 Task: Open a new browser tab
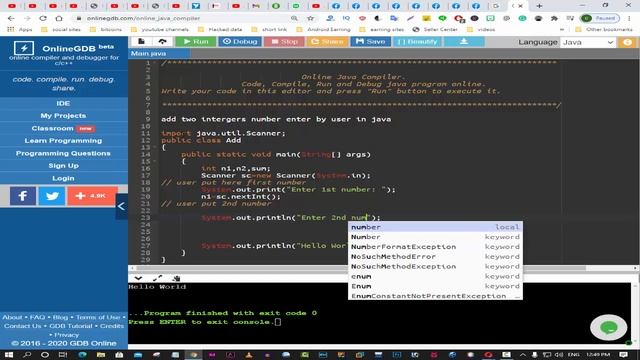pyautogui.click(x=539, y=6)
